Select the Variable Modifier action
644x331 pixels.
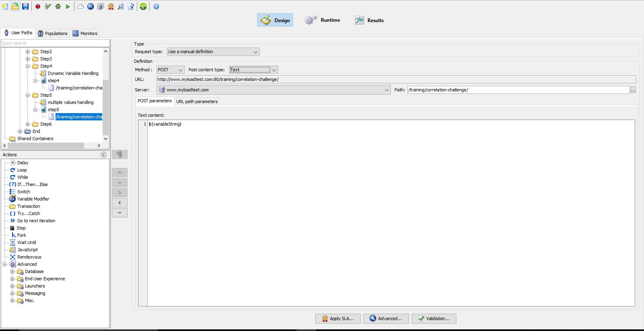33,199
